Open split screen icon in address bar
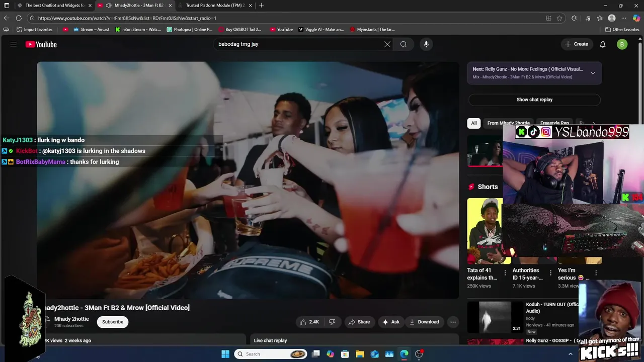 click(548, 18)
